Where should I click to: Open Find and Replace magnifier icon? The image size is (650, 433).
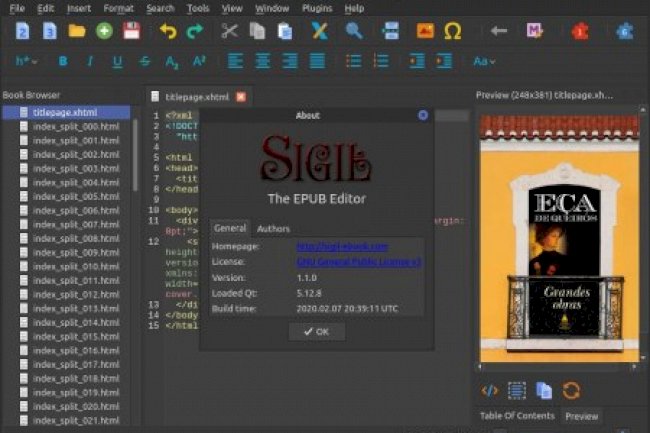[x=354, y=31]
